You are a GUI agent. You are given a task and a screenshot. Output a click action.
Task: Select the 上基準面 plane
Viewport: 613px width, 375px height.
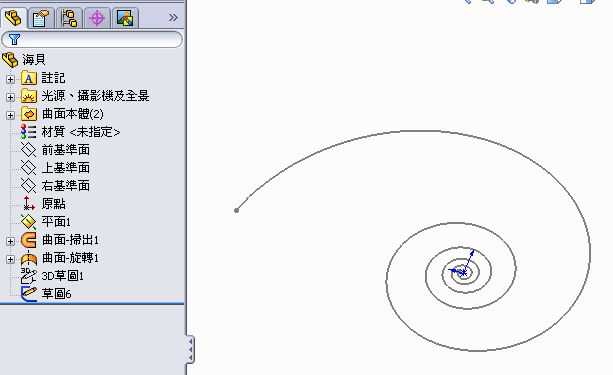tap(66, 168)
